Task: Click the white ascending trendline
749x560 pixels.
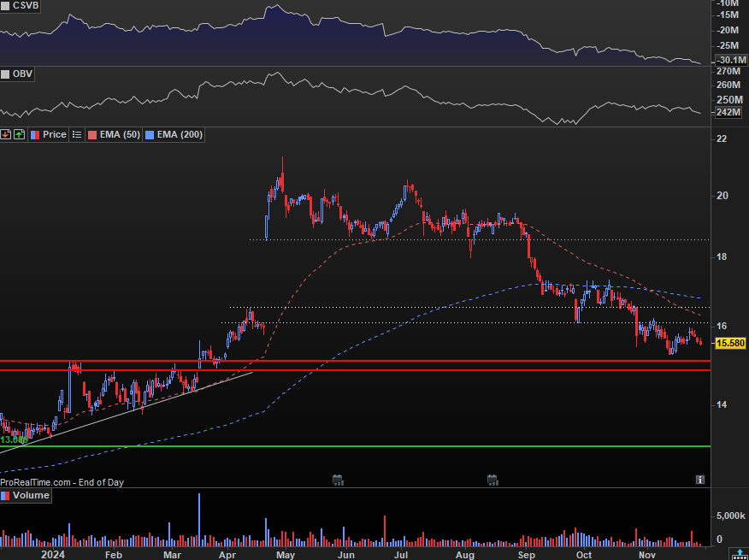Action: point(126,412)
